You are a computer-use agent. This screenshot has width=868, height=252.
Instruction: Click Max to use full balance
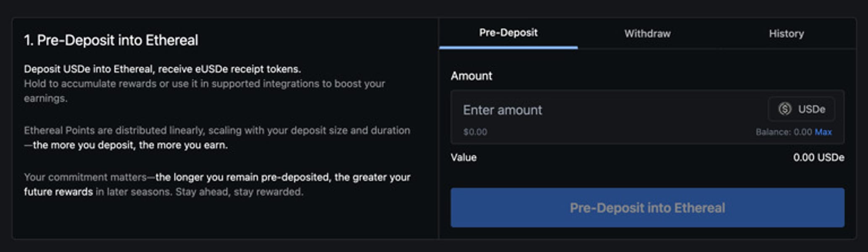click(823, 132)
